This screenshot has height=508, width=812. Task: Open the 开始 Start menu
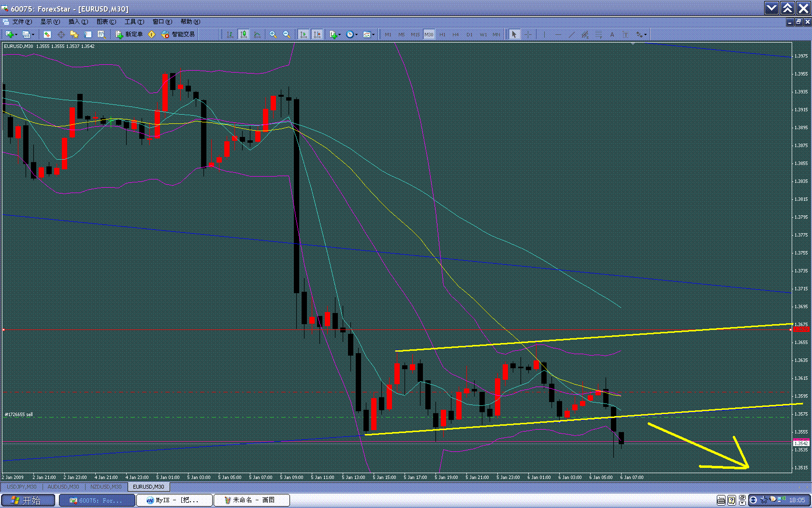28,500
